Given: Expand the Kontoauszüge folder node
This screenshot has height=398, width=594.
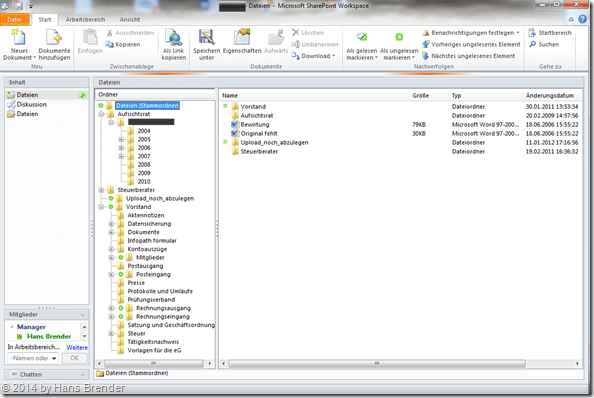Looking at the screenshot, I should [x=111, y=249].
